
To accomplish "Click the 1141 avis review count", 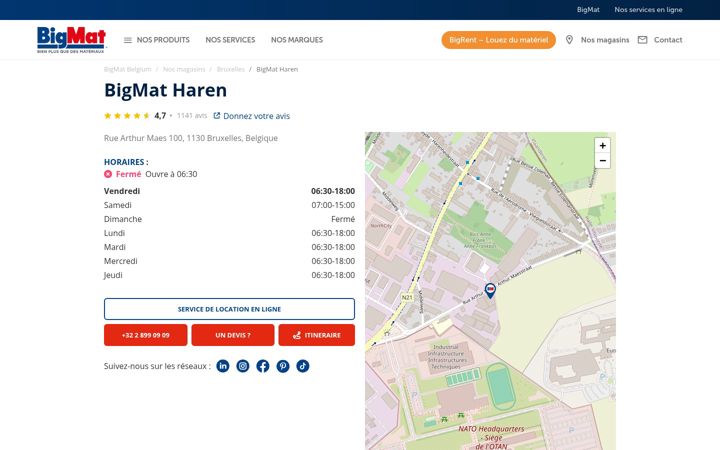I will coord(192,116).
